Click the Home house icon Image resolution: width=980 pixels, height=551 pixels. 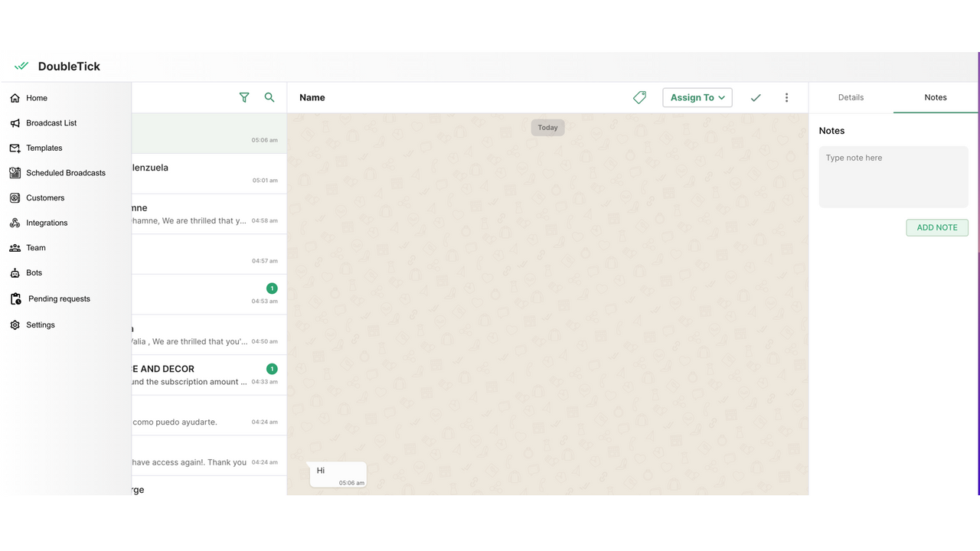coord(15,98)
